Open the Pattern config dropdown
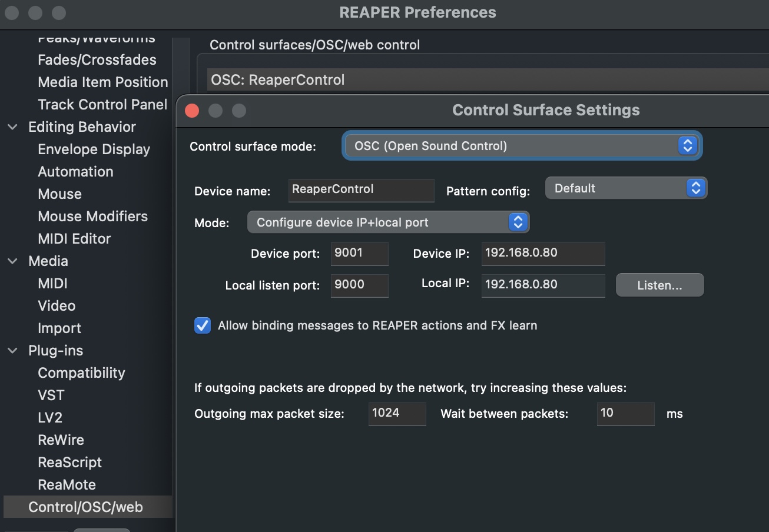 pyautogui.click(x=625, y=188)
